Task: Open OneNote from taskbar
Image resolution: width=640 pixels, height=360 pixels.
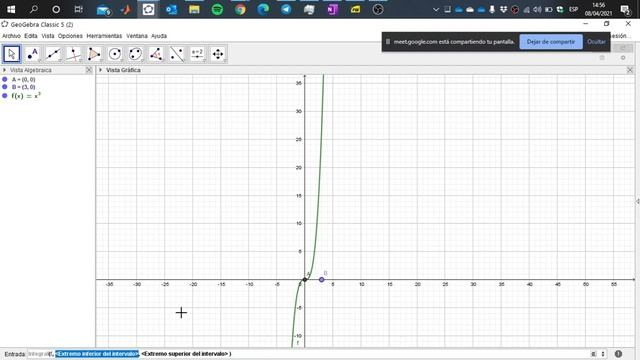Action: tap(332, 9)
